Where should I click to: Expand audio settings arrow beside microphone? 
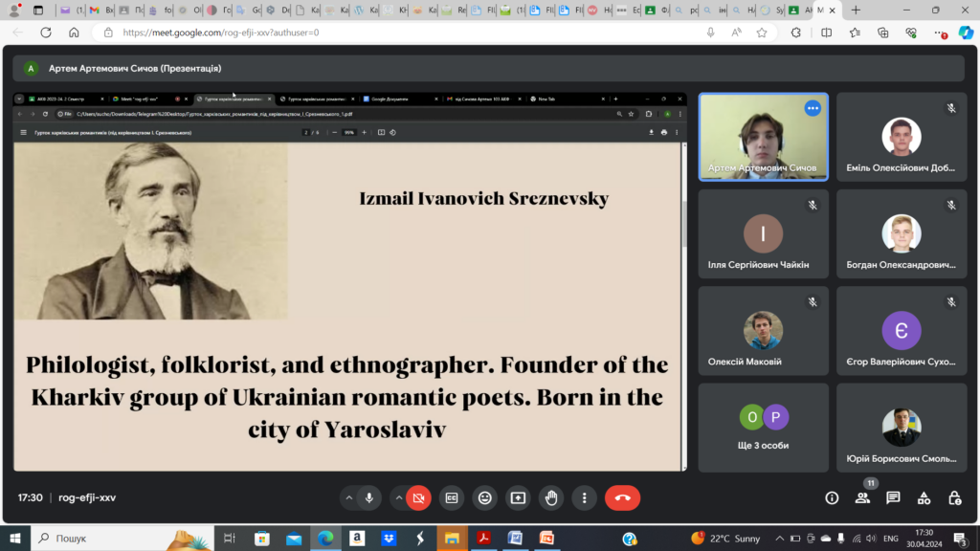347,497
